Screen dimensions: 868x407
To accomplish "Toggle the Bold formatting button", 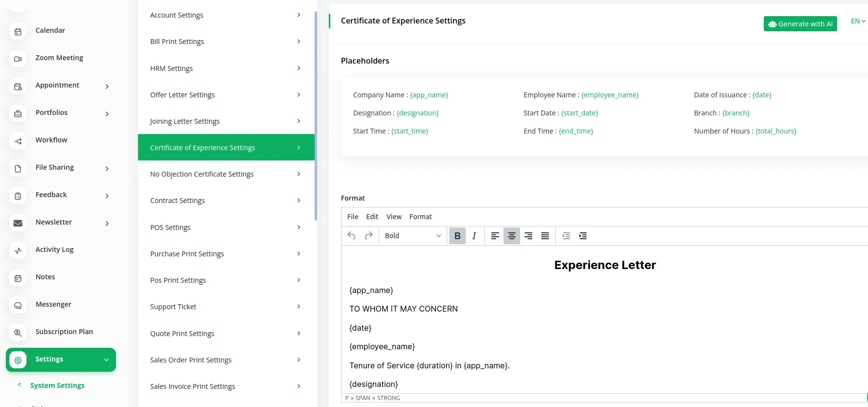I will tap(457, 236).
